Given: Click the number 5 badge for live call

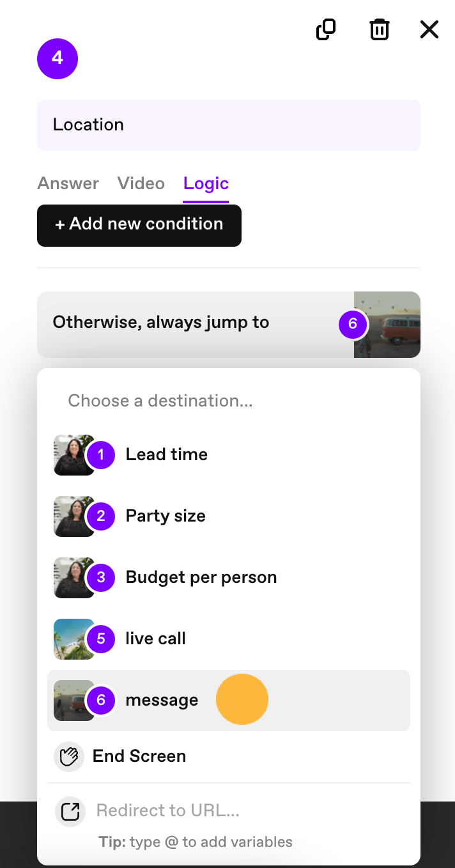Looking at the screenshot, I should coord(100,639).
